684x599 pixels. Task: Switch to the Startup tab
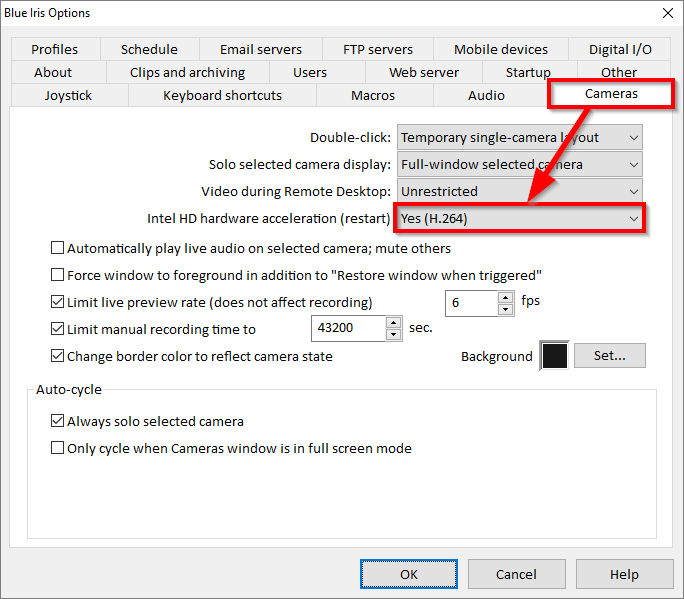pos(528,72)
